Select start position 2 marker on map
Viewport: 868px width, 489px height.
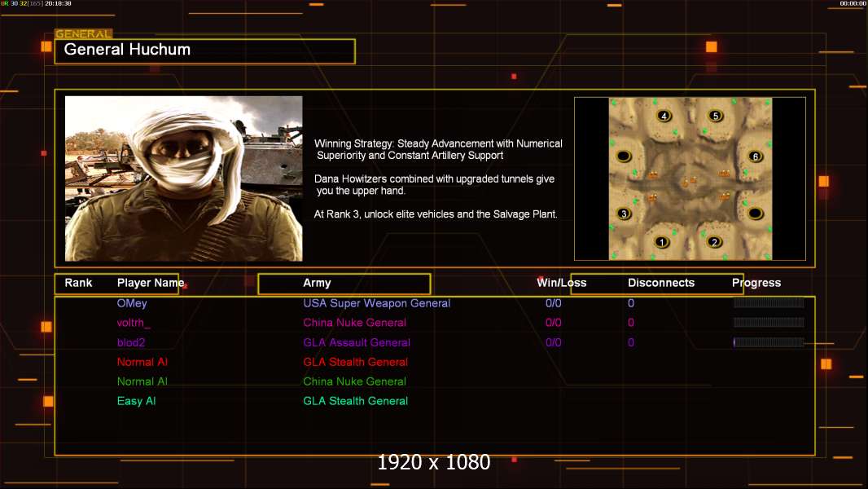point(714,242)
